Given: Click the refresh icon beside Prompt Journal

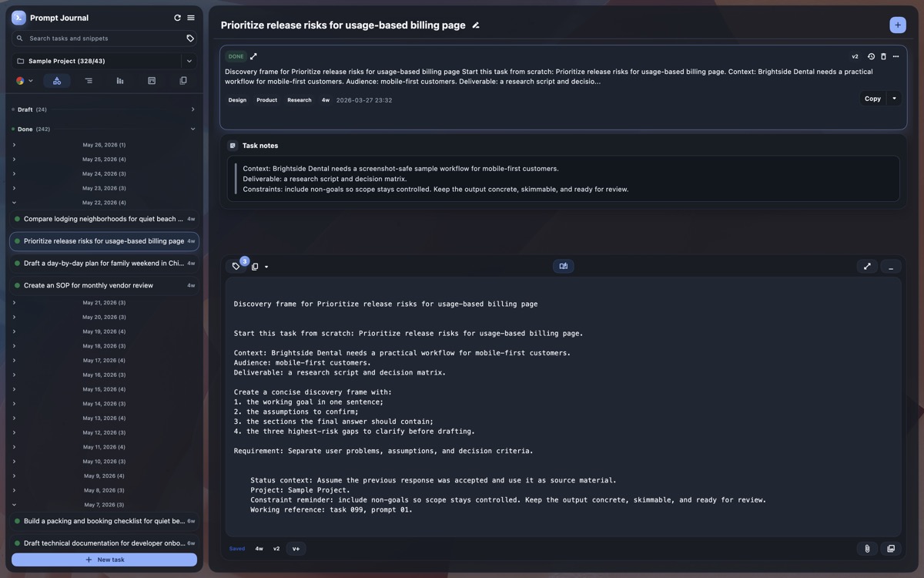Looking at the screenshot, I should [178, 18].
